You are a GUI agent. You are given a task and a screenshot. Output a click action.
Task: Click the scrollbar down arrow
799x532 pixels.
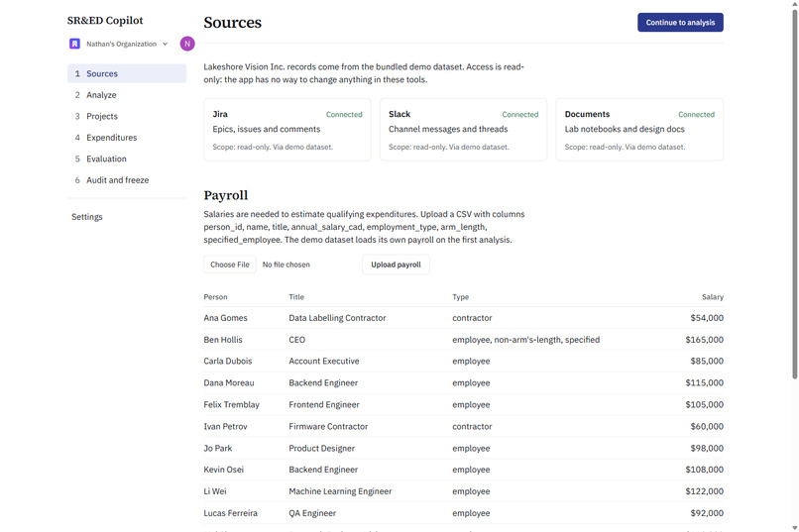(794, 528)
